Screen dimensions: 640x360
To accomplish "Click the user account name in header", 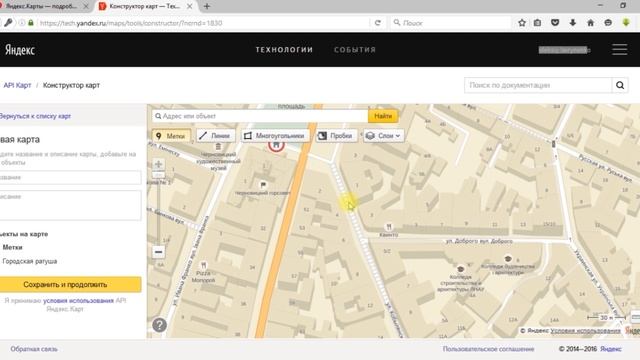I will coord(564,50).
